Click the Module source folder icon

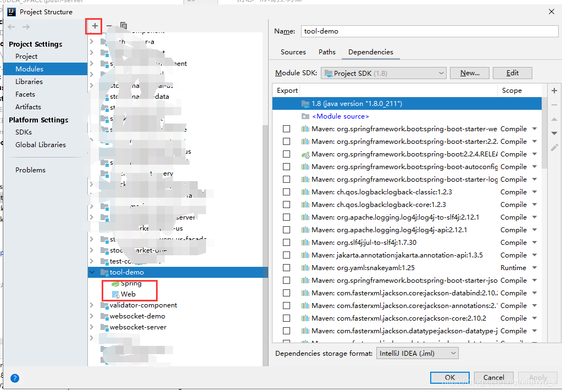pos(305,116)
